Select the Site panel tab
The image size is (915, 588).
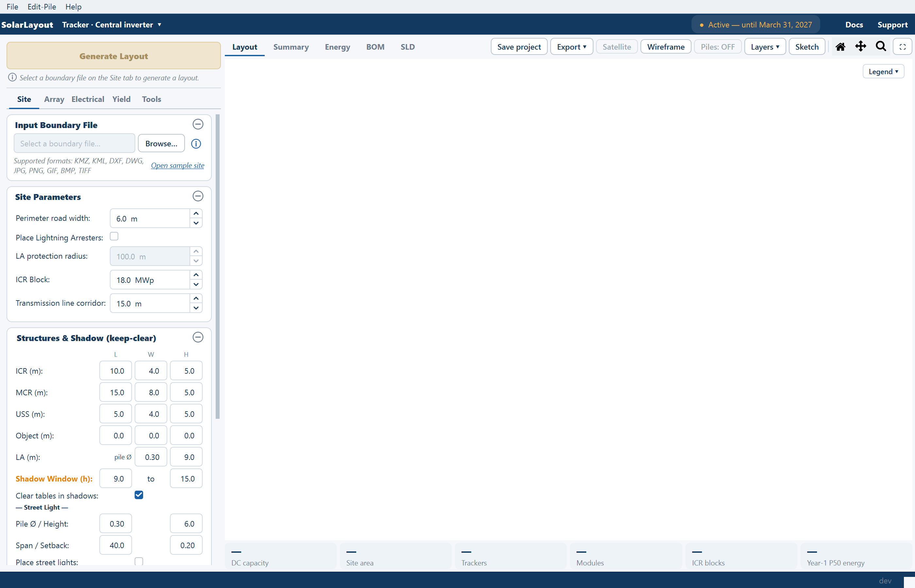(24, 99)
